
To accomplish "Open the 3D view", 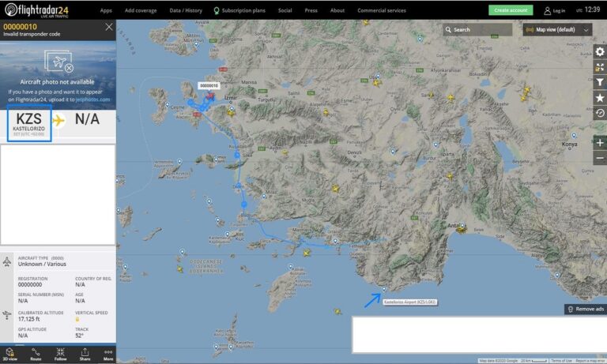I will click(x=10, y=354).
